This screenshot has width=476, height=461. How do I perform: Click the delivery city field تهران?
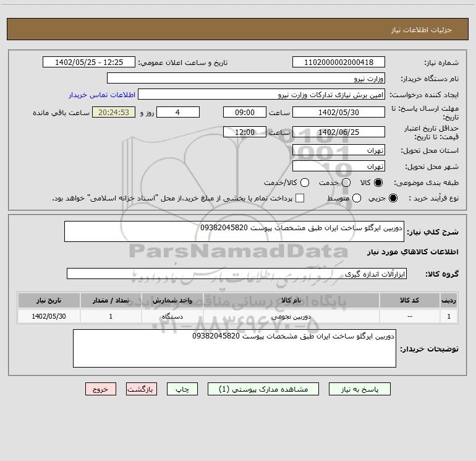(339, 166)
